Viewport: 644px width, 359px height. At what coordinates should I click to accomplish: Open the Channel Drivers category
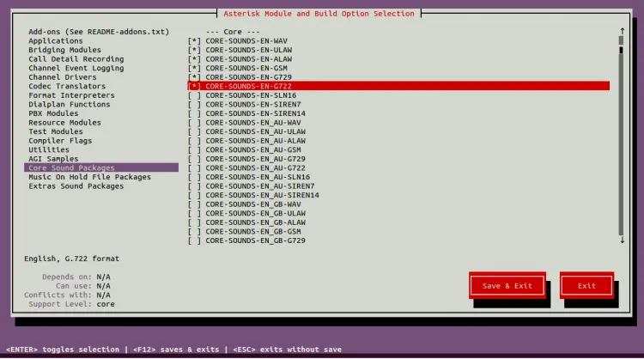click(63, 76)
